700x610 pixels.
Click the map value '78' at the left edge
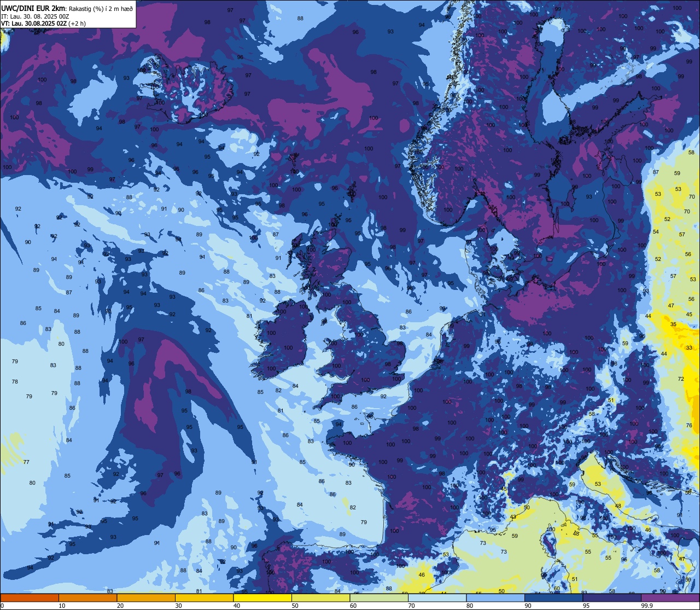[x=15, y=382]
